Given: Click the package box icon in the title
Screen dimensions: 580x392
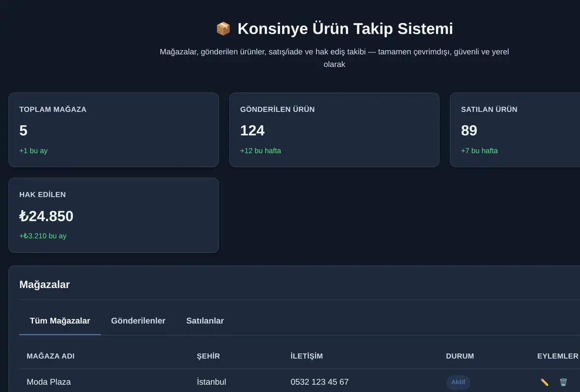Looking at the screenshot, I should coord(223,29).
